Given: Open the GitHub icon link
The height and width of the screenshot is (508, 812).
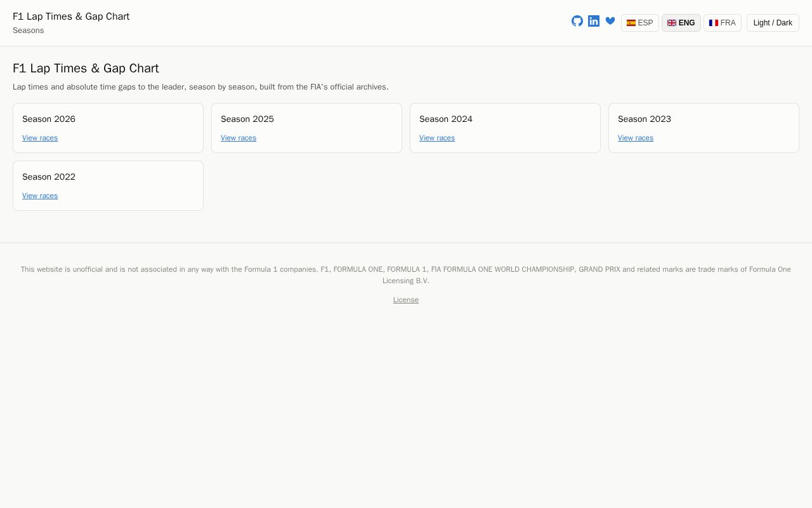Looking at the screenshot, I should [577, 21].
